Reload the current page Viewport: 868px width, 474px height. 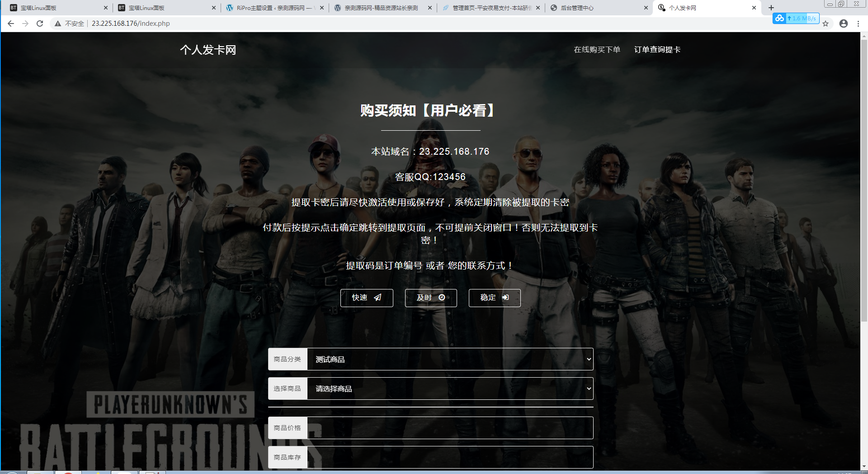(40, 24)
